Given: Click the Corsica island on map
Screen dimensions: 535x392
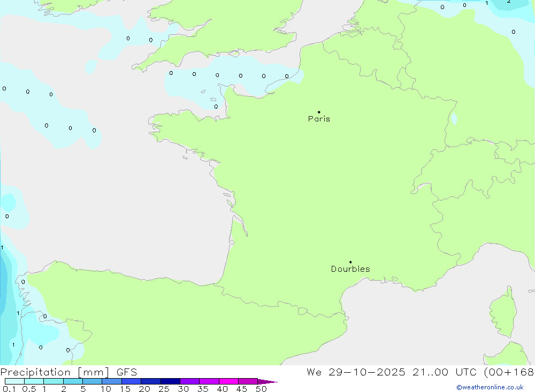Looking at the screenshot, I should click(503, 312).
